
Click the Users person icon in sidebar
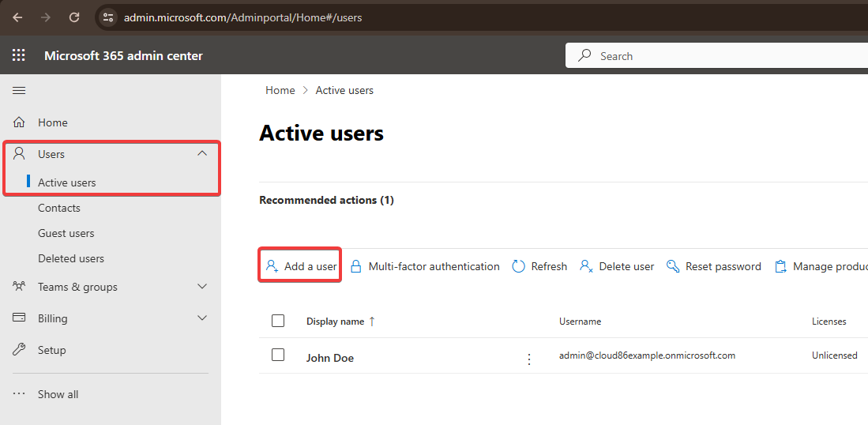tap(20, 154)
